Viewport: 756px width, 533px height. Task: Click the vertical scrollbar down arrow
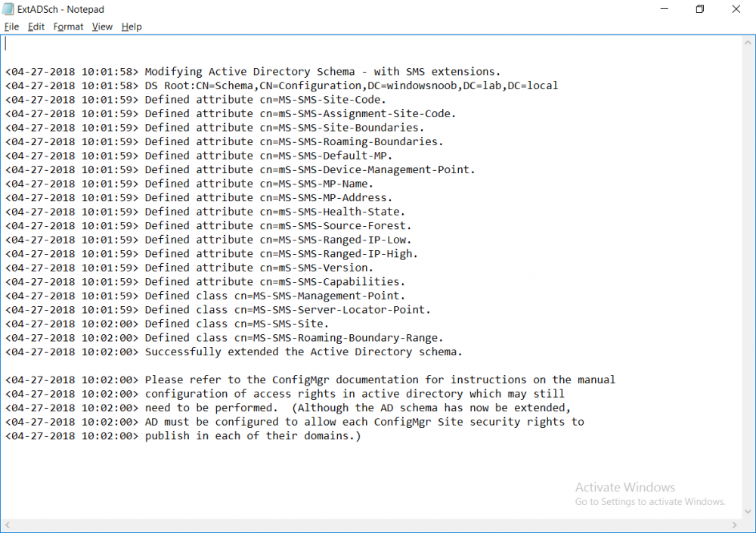point(748,512)
